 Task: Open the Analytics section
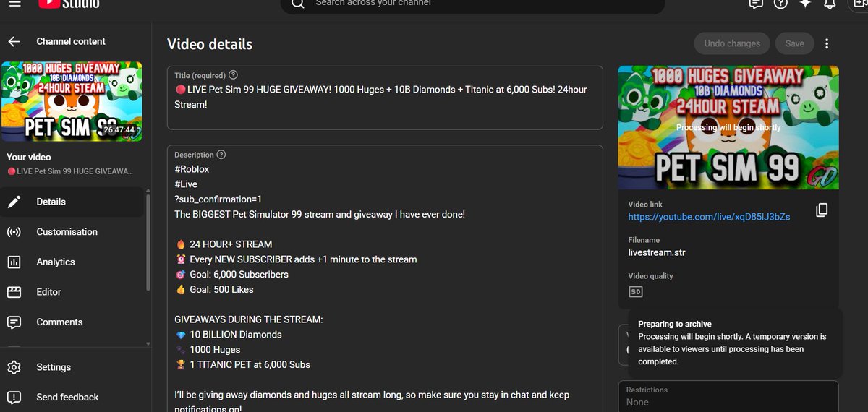(x=72, y=262)
